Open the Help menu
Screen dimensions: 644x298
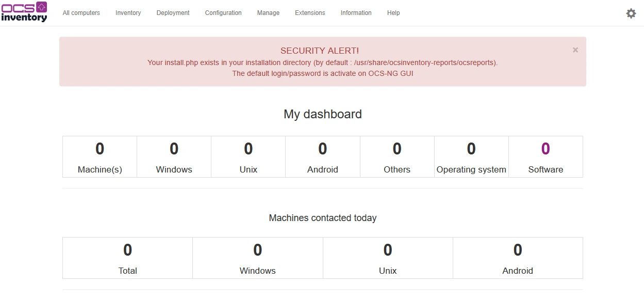[393, 13]
